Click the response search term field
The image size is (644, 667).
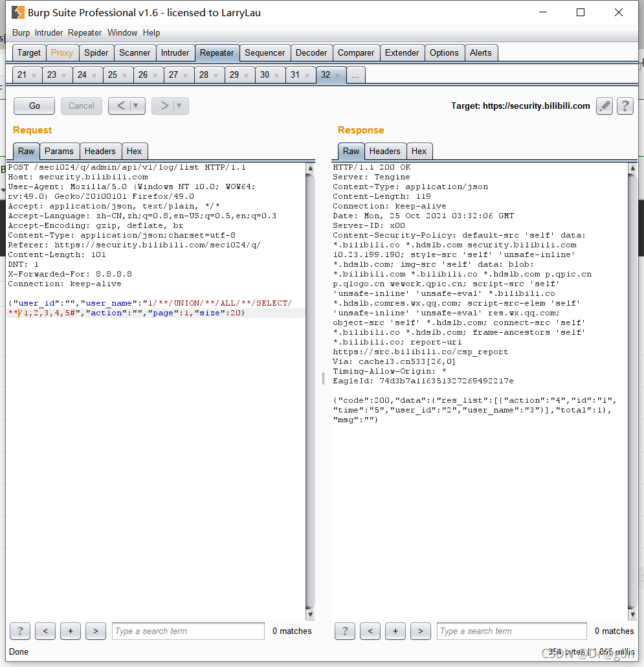[x=512, y=631]
